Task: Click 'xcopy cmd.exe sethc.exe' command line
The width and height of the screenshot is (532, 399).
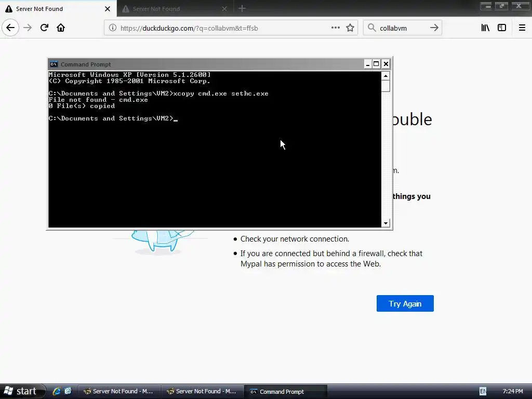Action: pyautogui.click(x=220, y=94)
